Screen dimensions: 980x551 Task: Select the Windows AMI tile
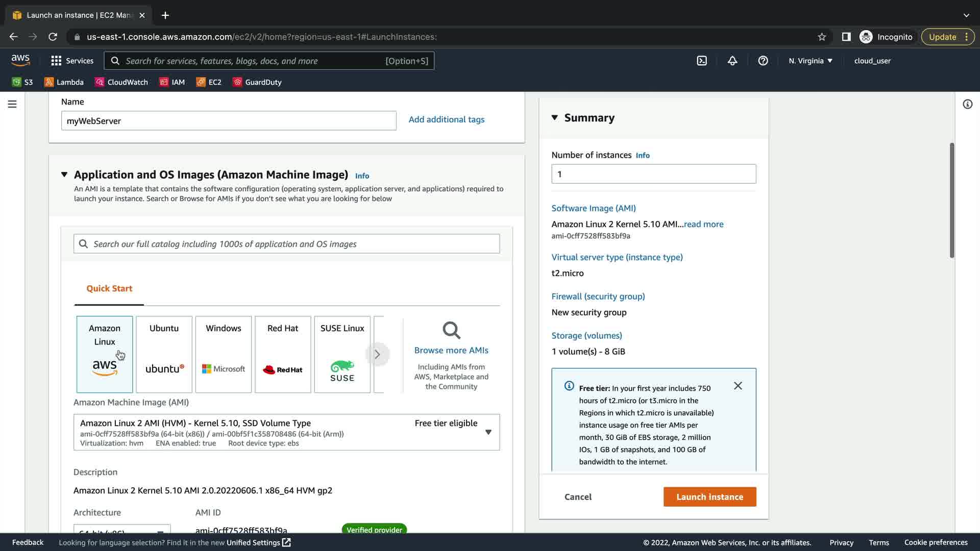click(223, 354)
